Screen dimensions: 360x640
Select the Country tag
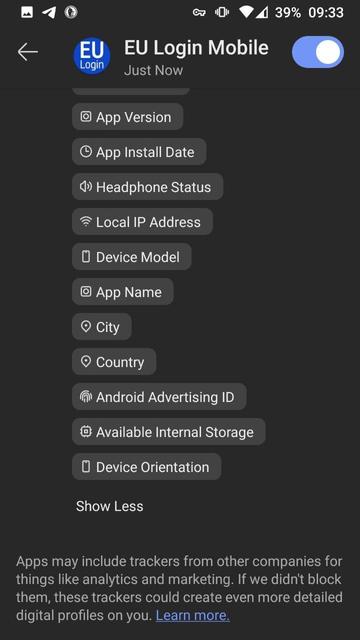coord(114,362)
